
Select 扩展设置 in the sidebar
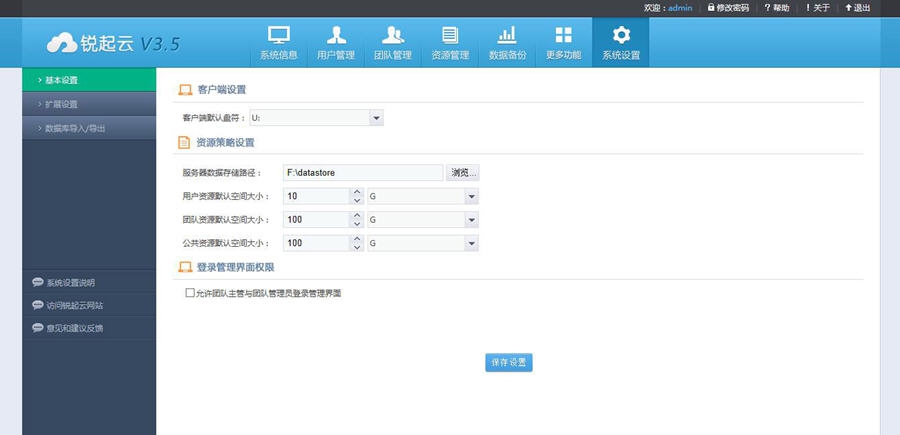click(x=89, y=104)
